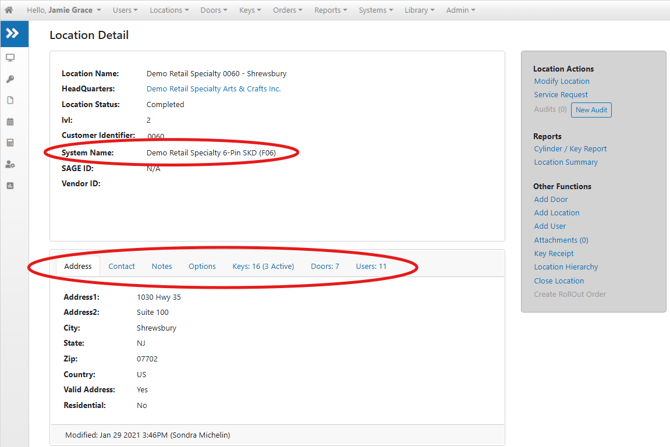The width and height of the screenshot is (670, 447).
Task: Click the key icon in the sidebar
Action: (x=11, y=80)
